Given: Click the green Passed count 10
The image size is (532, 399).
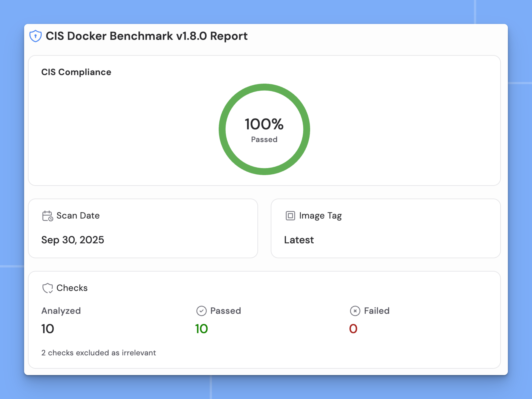Looking at the screenshot, I should click(201, 329).
